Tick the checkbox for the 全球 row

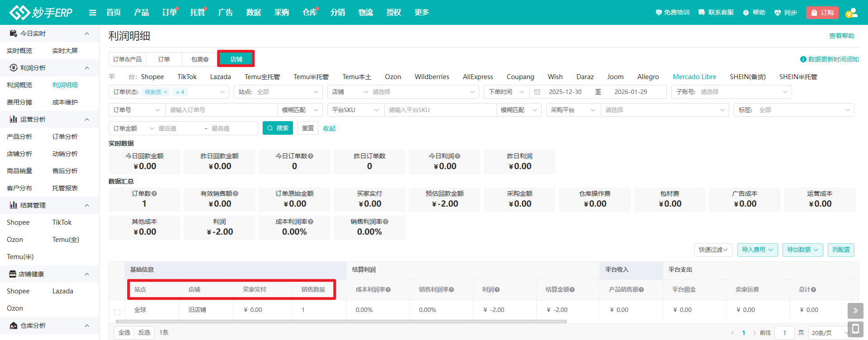coord(117,312)
